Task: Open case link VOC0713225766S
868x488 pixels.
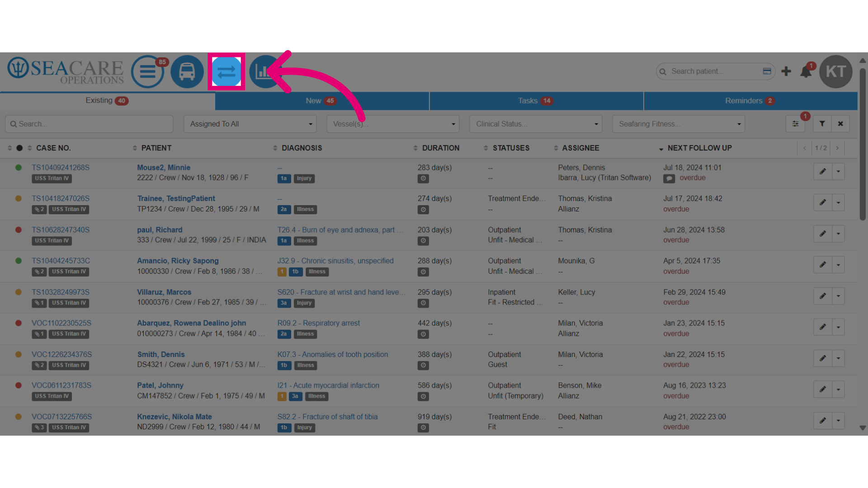Action: (x=61, y=417)
